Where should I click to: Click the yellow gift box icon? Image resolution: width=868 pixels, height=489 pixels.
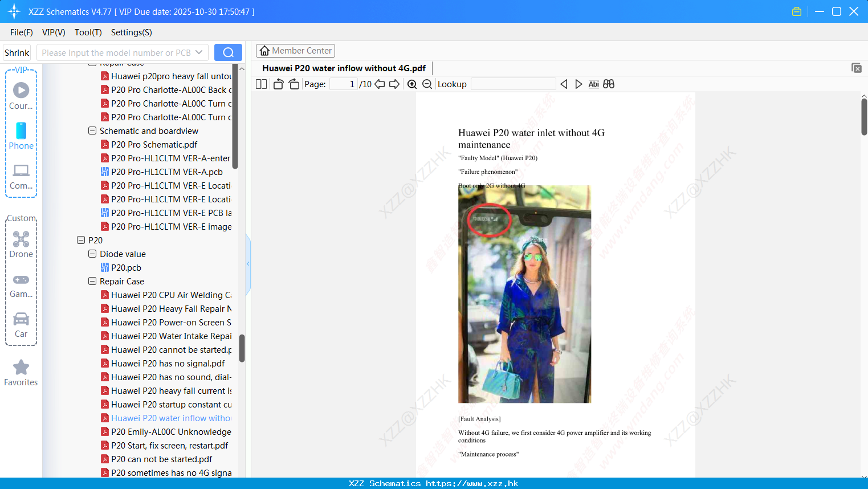click(x=797, y=11)
